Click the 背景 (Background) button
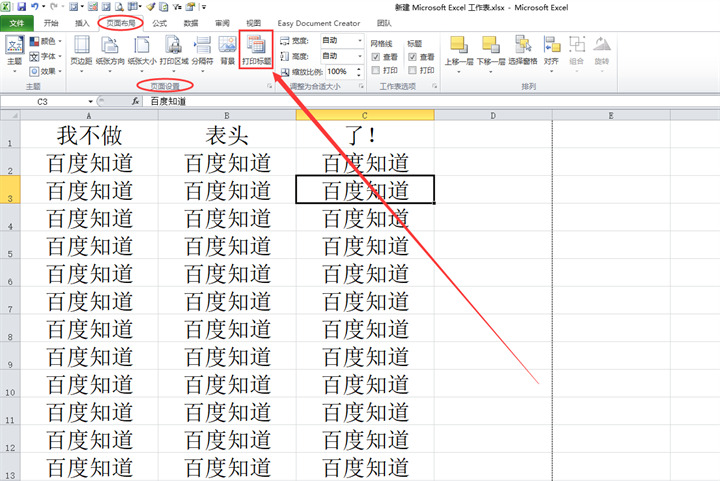The width and height of the screenshot is (720, 481). point(228,50)
